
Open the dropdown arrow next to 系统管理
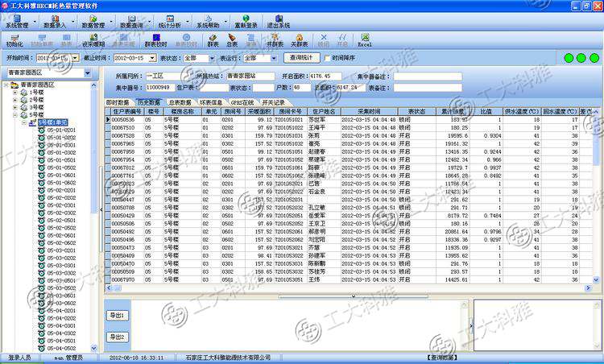[x=35, y=22]
